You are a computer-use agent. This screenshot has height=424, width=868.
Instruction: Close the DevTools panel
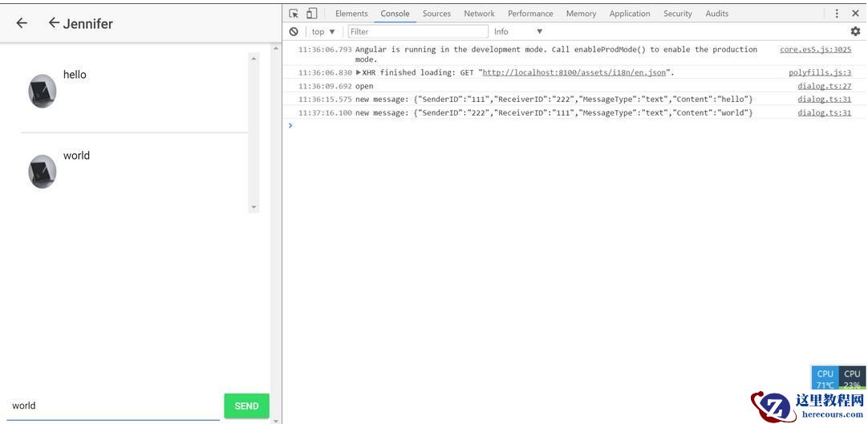tap(855, 14)
